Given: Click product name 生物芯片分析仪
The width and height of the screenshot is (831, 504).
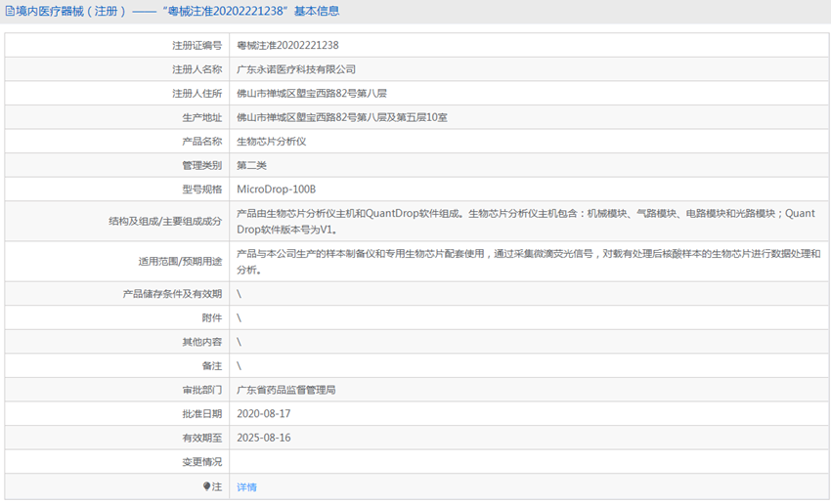Looking at the screenshot, I should coord(271,142).
